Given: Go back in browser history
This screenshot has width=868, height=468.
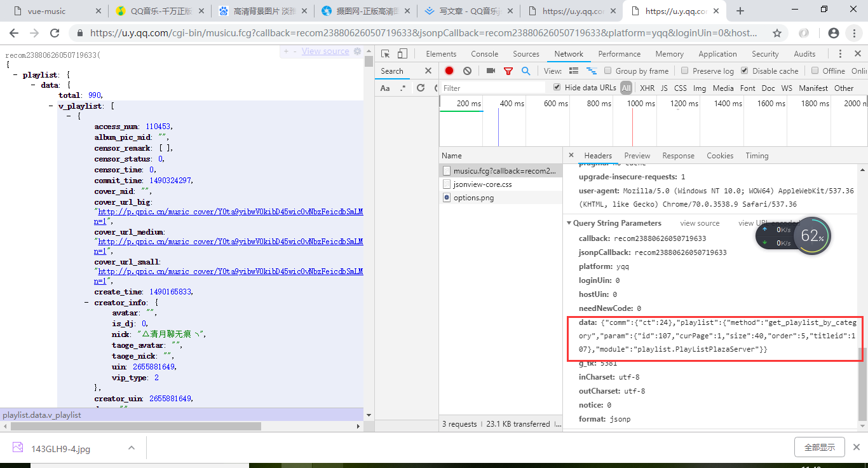Looking at the screenshot, I should (x=14, y=33).
